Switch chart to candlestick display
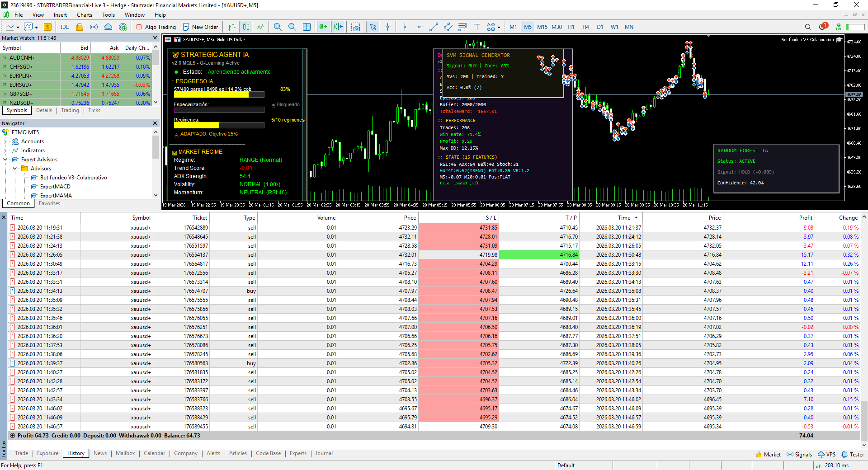This screenshot has height=470, width=868. pyautogui.click(x=246, y=27)
